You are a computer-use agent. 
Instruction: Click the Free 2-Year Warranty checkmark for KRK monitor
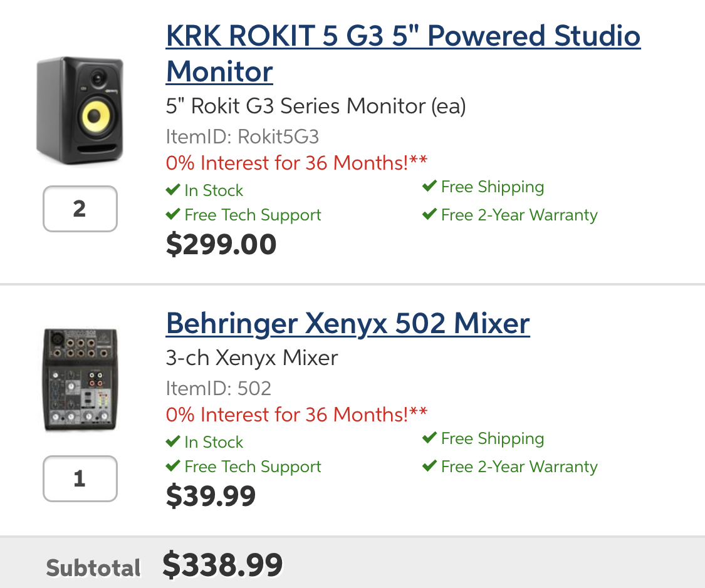(x=429, y=215)
